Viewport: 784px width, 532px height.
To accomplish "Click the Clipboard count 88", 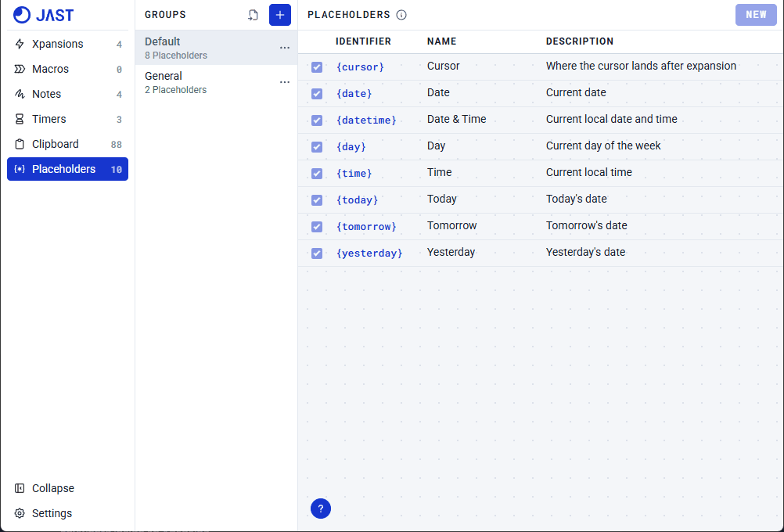I will click(x=116, y=145).
